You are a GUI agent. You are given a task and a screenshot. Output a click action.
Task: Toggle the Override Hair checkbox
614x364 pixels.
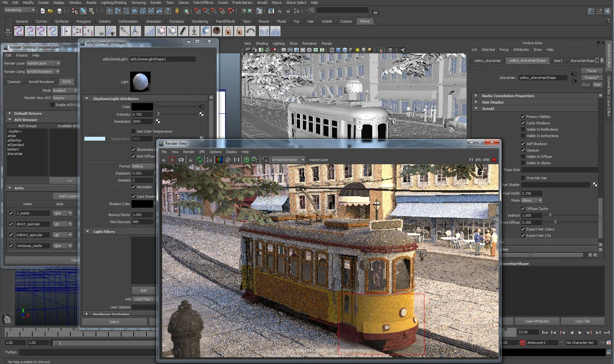[523, 178]
